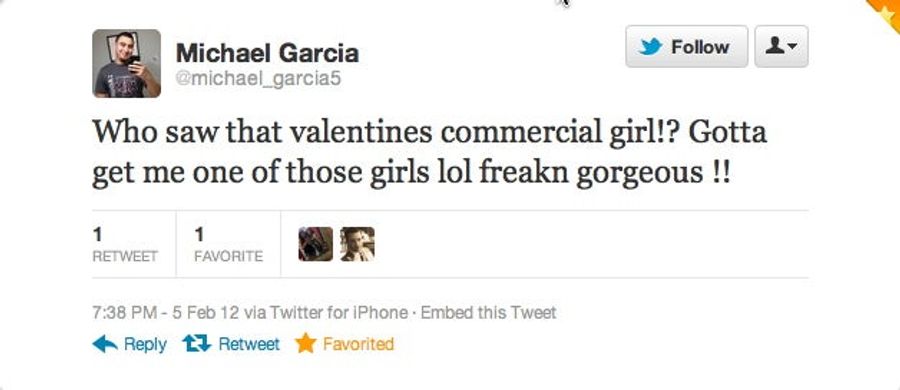View the 1 Favorite count
The height and width of the screenshot is (390, 900).
coord(228,244)
